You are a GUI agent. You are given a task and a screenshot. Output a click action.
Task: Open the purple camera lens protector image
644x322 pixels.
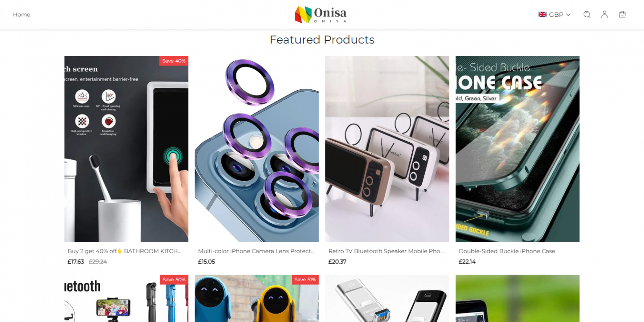click(257, 149)
